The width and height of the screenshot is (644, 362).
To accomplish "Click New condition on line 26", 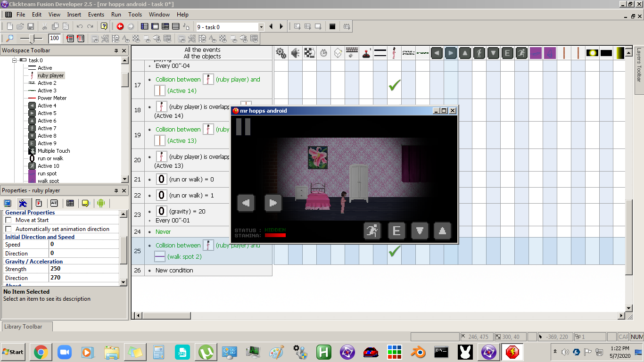I will pos(174,271).
